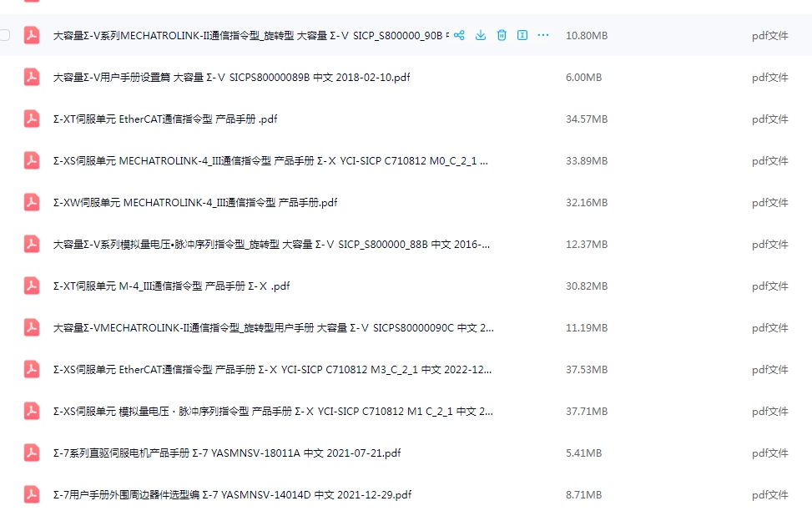Click the rename icon on the SICP_S800000_90B row
This screenshot has height=516, width=812.
tap(522, 35)
